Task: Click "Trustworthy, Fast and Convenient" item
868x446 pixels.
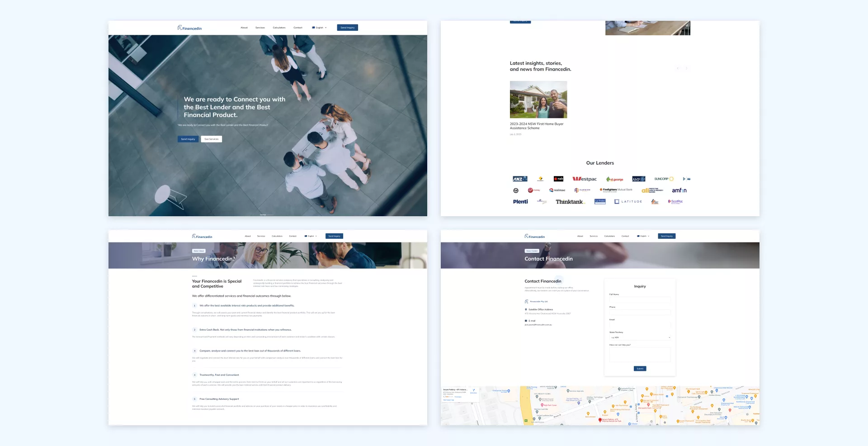Action: click(219, 375)
